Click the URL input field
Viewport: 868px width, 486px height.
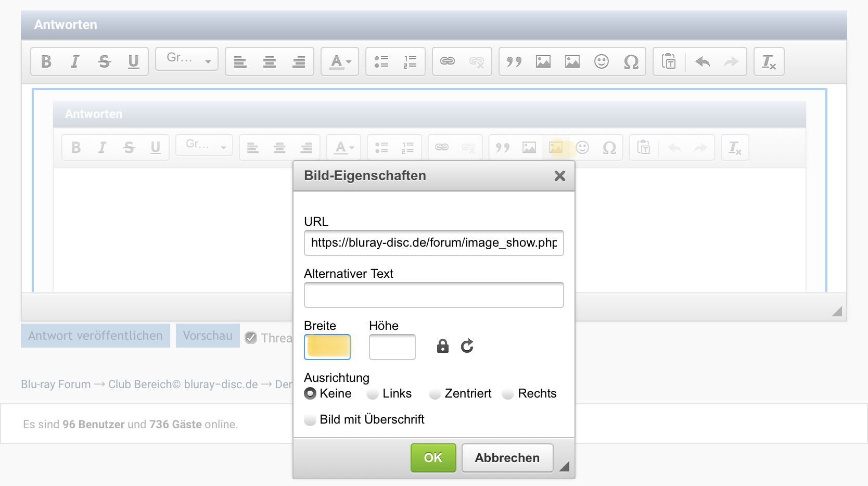pos(434,243)
